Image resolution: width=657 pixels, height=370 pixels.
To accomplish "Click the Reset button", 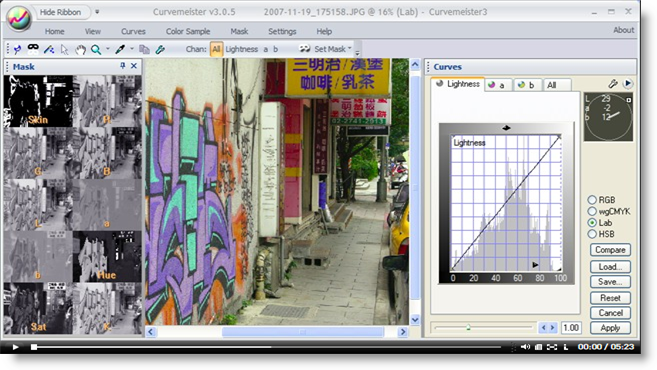I will point(610,298).
